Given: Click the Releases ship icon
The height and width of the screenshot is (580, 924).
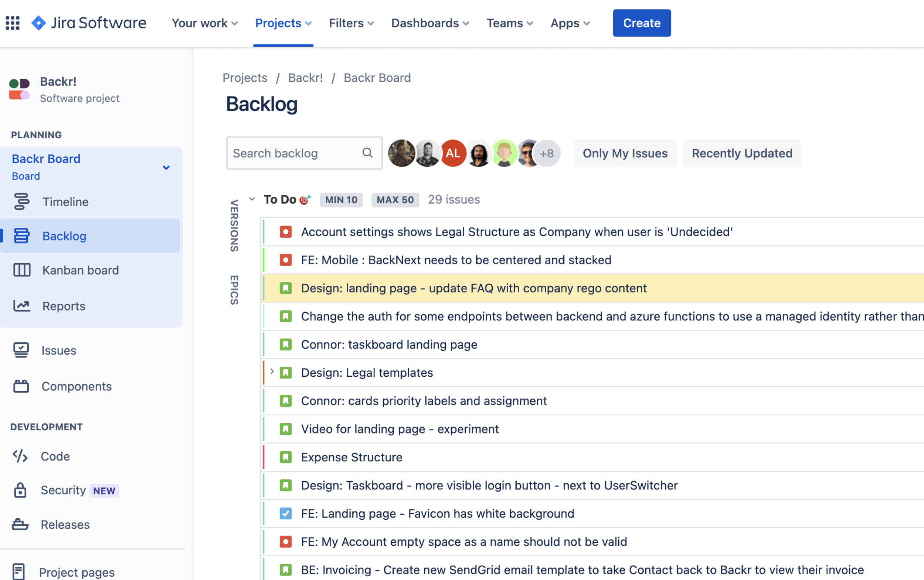Looking at the screenshot, I should pos(20,525).
